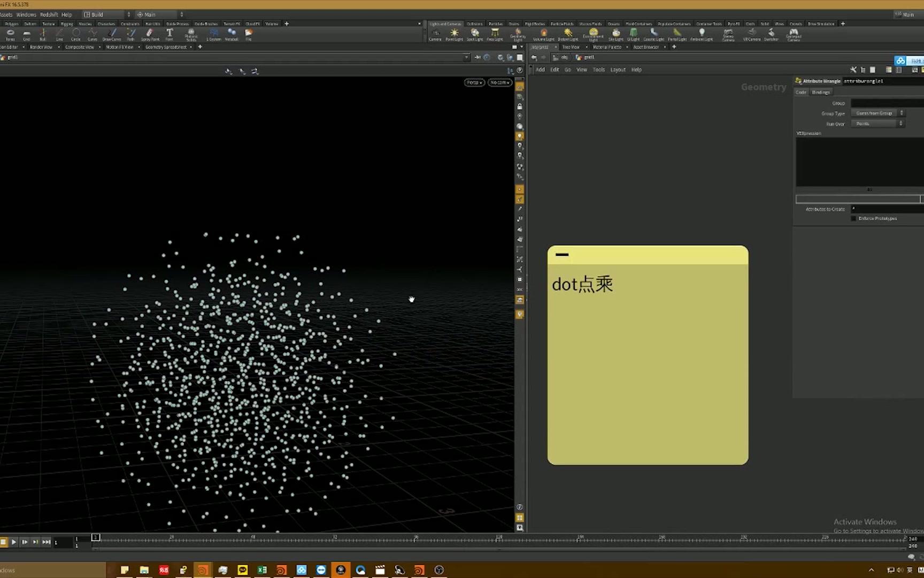
Task: Open the Tools menu in network editor
Action: 598,70
